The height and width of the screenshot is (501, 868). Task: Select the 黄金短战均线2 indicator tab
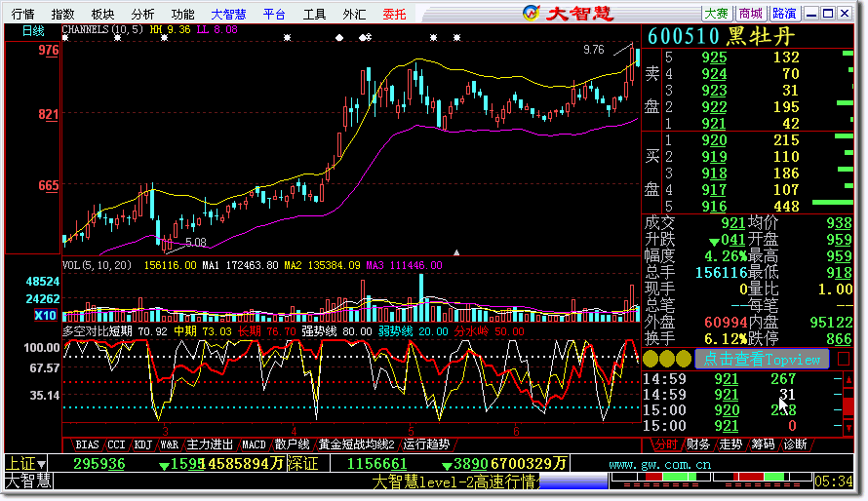pyautogui.click(x=357, y=444)
